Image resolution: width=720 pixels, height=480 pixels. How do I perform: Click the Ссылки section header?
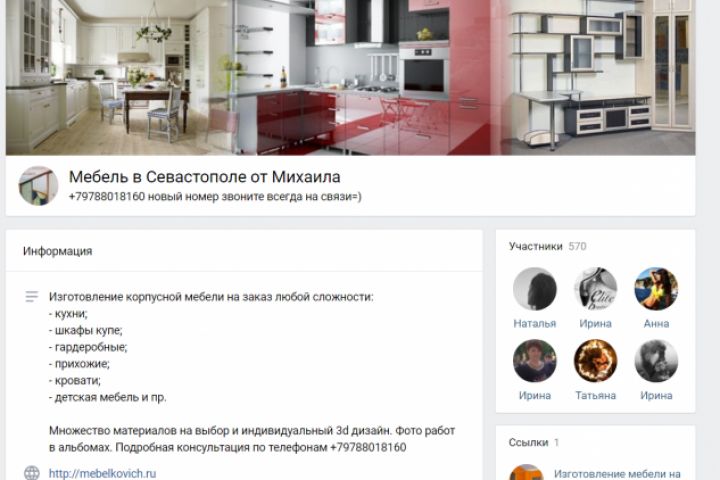pos(528,442)
